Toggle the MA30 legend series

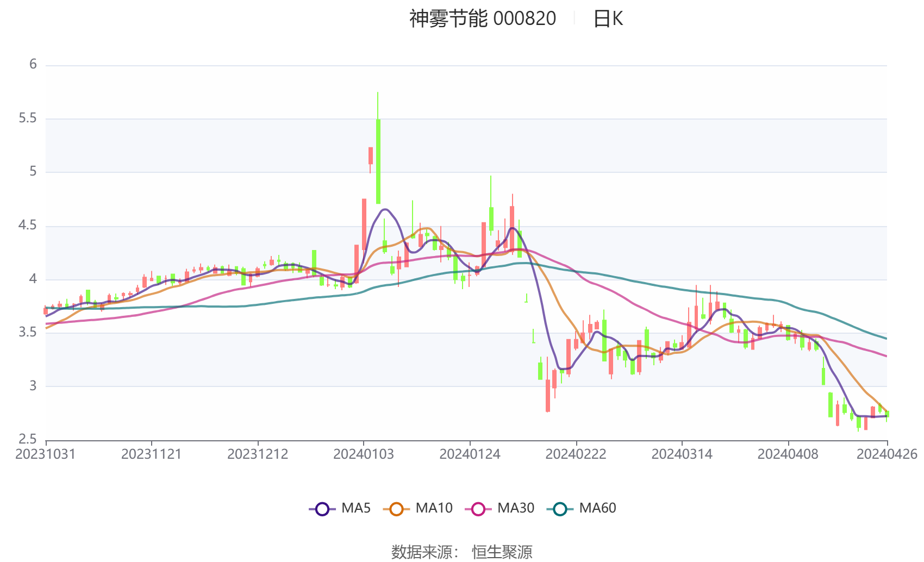pos(500,508)
